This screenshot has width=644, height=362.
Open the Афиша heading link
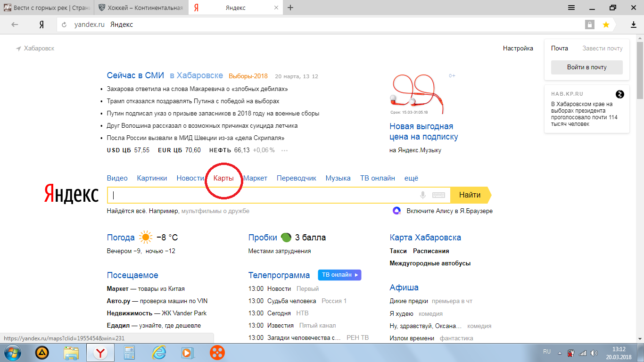404,288
